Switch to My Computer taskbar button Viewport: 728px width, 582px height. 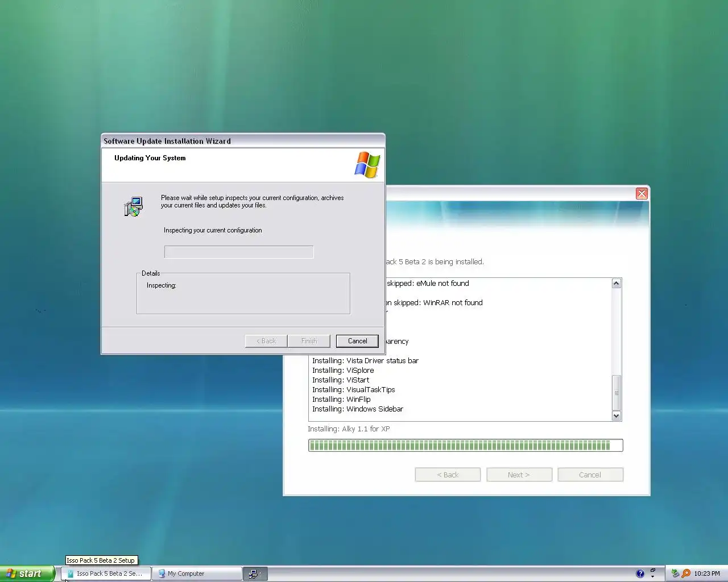click(x=197, y=573)
